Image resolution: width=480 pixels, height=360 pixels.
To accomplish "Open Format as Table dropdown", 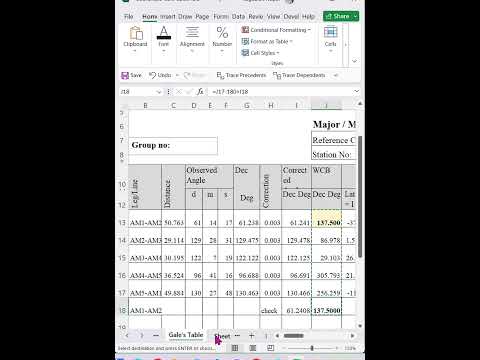I will click(x=267, y=42).
